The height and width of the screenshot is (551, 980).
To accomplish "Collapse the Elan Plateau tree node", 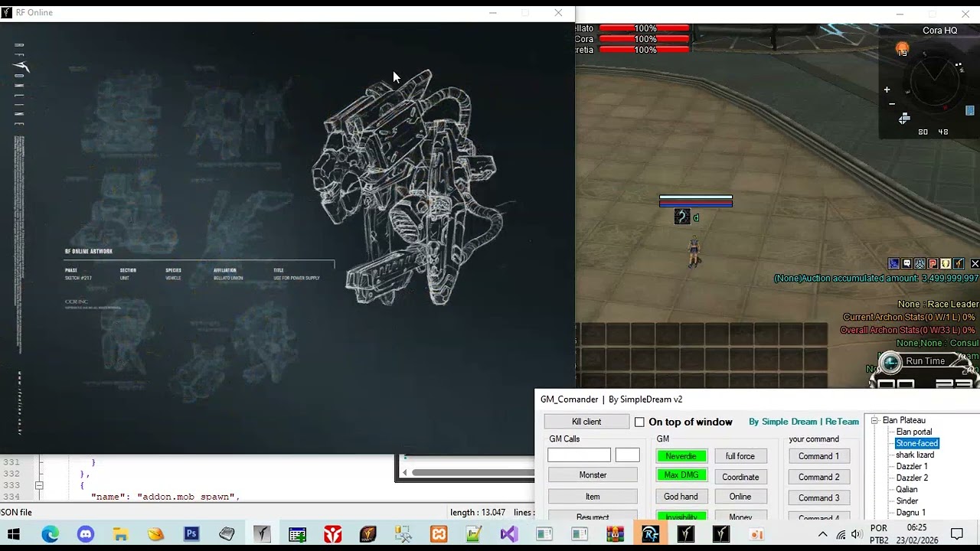I will click(x=874, y=420).
